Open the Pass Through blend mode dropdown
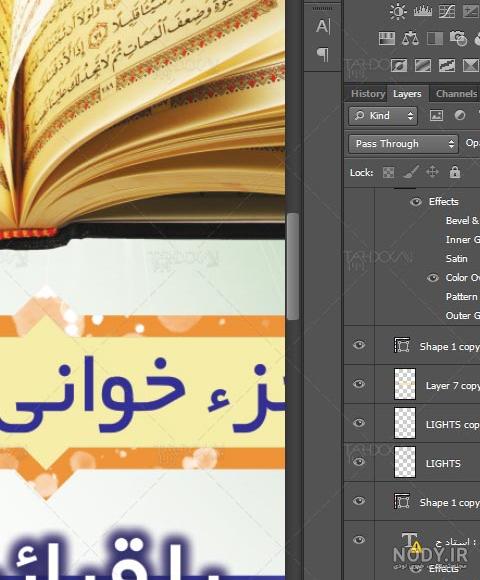480x580 pixels. [x=403, y=144]
